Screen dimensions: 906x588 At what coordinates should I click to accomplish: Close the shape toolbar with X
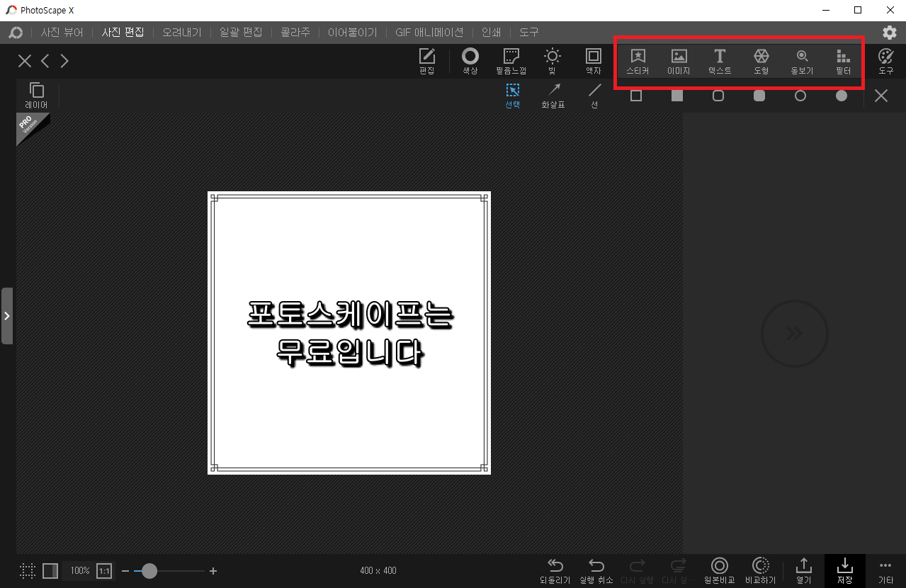881,96
